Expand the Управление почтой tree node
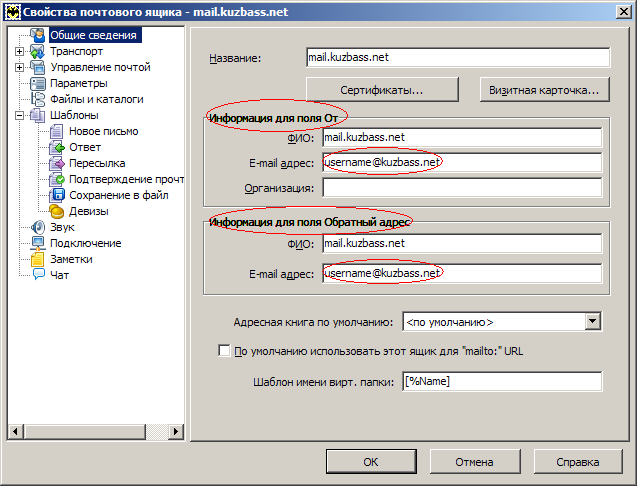The image size is (637, 486). tap(19, 67)
